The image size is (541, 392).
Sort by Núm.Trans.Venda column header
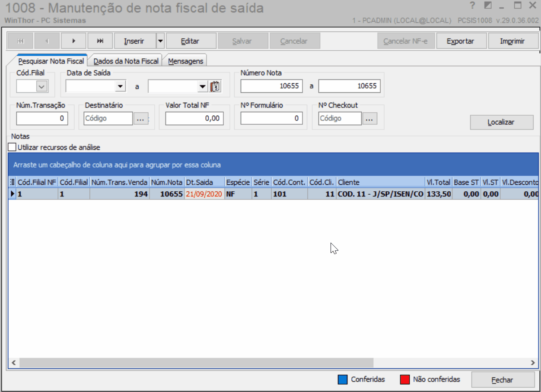point(120,182)
